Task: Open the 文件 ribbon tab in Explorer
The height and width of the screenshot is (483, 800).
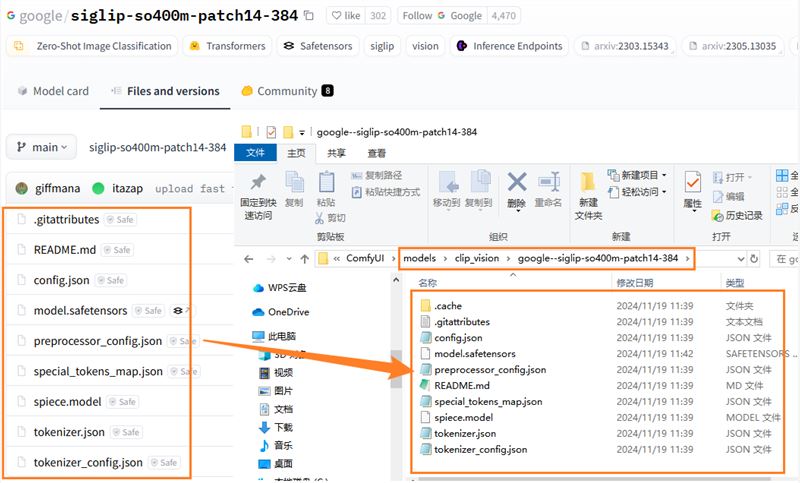Action: tap(255, 152)
